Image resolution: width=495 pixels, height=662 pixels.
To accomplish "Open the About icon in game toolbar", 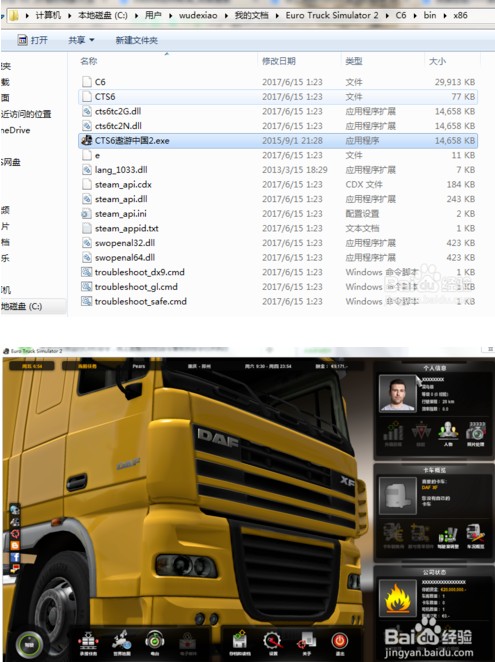I will tap(307, 644).
